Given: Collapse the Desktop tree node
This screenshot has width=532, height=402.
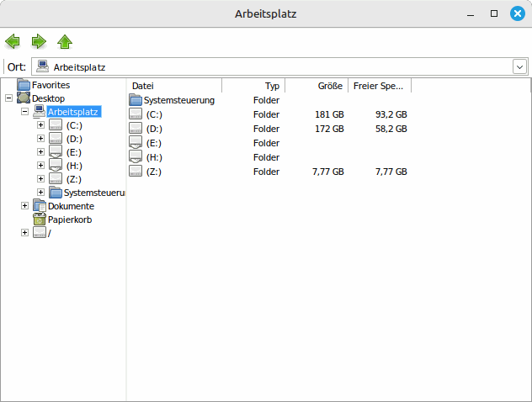Looking at the screenshot, I should tap(8, 98).
